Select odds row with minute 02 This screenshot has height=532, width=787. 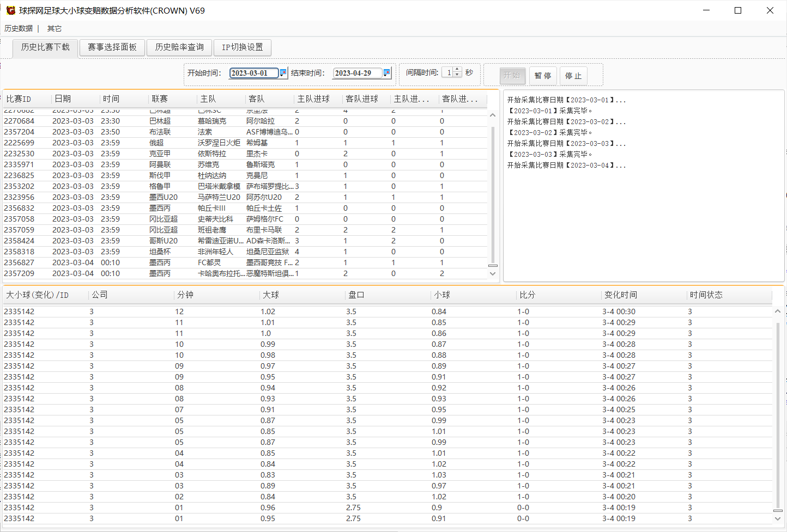[x=388, y=497]
